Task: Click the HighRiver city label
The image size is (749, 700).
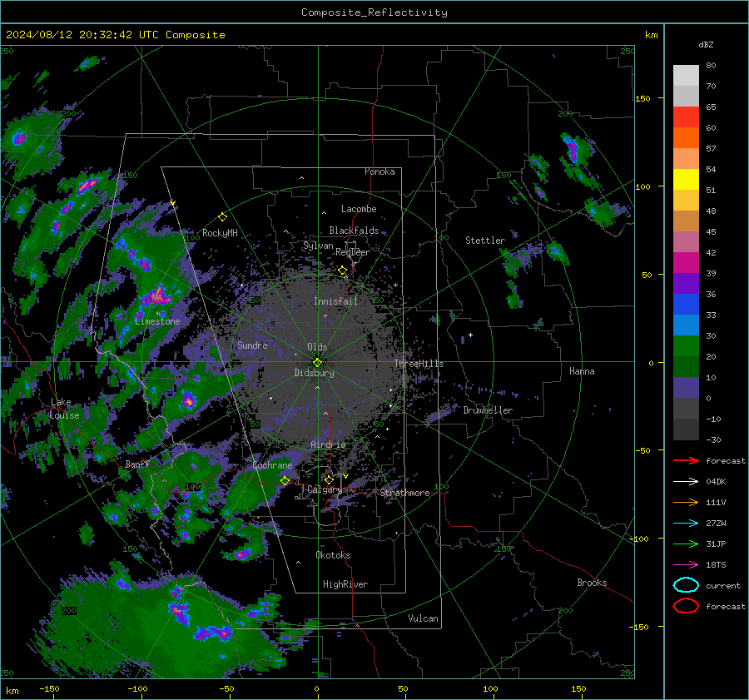Action: (345, 584)
